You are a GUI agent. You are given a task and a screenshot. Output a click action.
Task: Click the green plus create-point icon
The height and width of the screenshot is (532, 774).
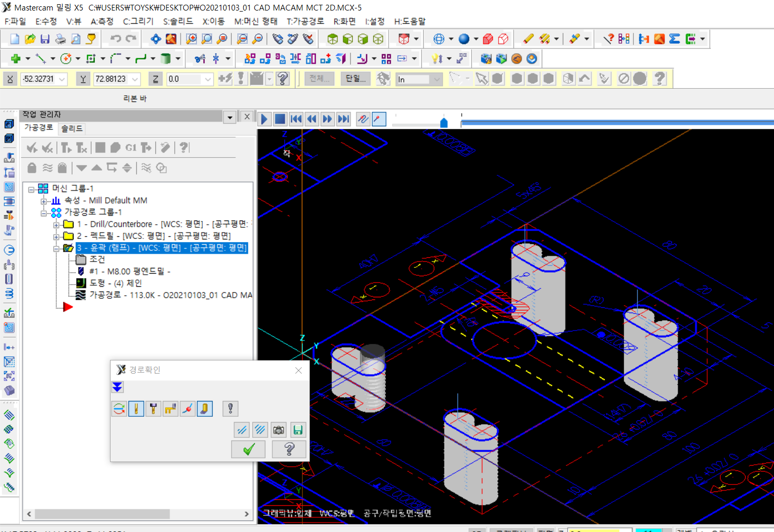[16, 58]
